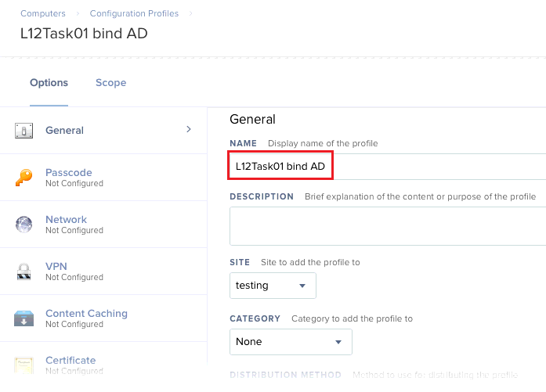Screen dimensions: 546x392
Task: Switch to the Scope tab
Action: (110, 83)
